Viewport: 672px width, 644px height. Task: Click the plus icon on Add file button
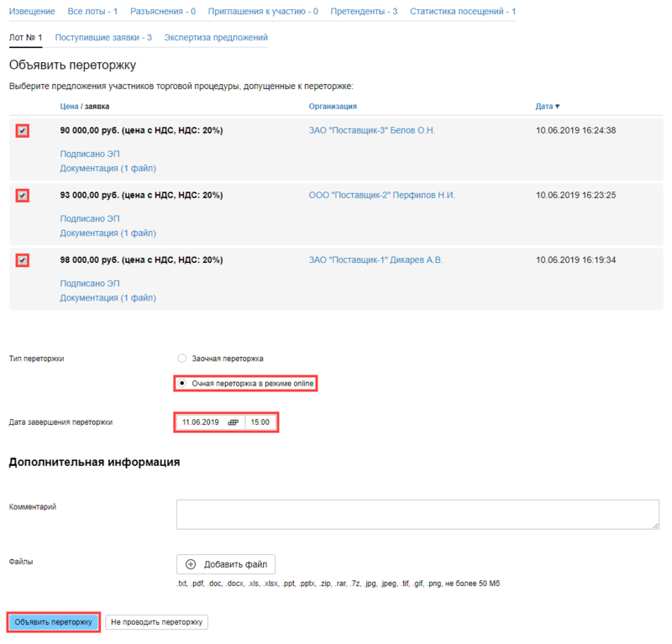click(x=190, y=564)
